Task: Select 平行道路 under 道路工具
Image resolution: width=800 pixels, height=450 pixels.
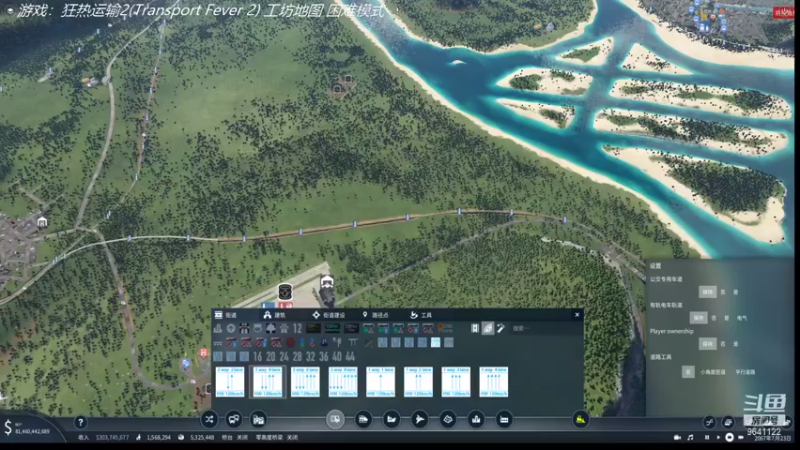Action: click(745, 372)
